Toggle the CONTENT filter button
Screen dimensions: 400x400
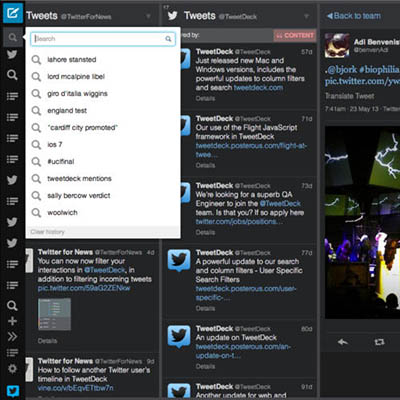coord(295,35)
